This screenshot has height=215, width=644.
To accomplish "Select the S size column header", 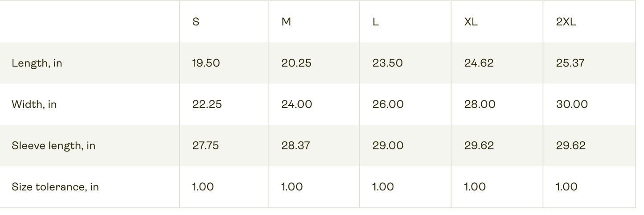I will coord(196,22).
